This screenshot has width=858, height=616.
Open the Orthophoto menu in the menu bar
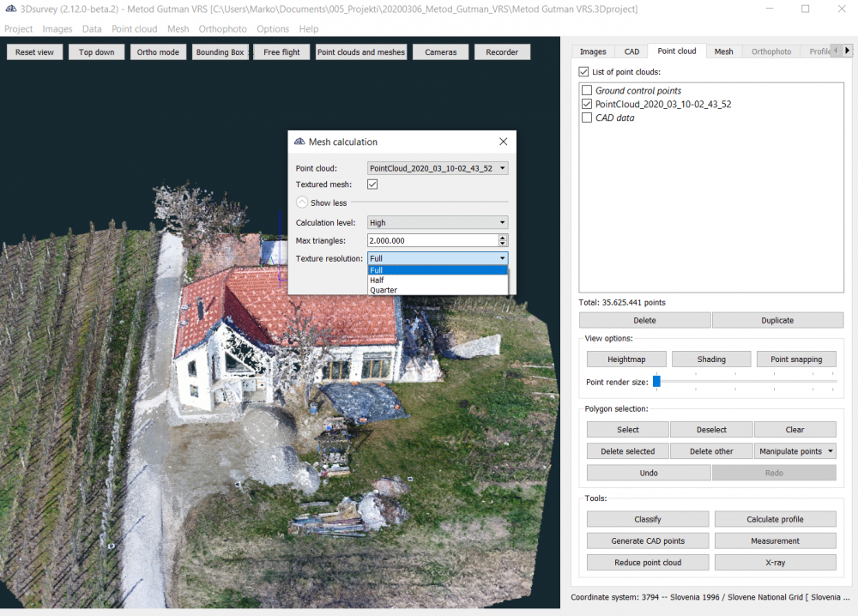222,29
